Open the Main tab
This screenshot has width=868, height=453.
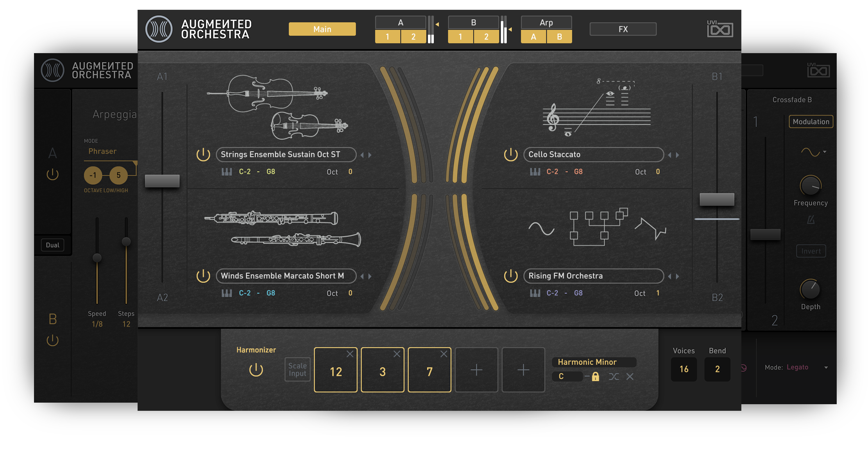point(322,29)
